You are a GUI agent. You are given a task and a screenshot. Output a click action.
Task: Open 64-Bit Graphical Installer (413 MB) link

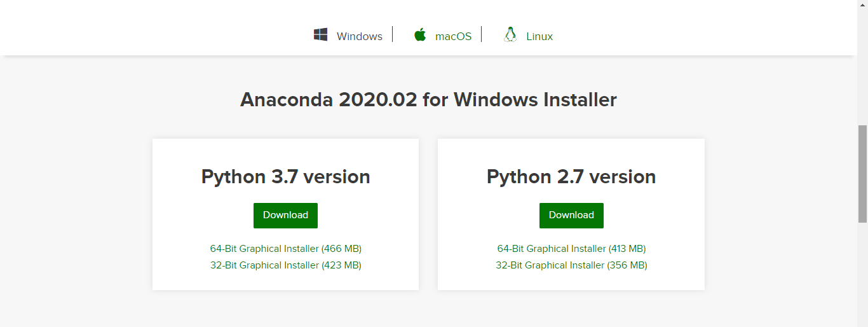571,249
